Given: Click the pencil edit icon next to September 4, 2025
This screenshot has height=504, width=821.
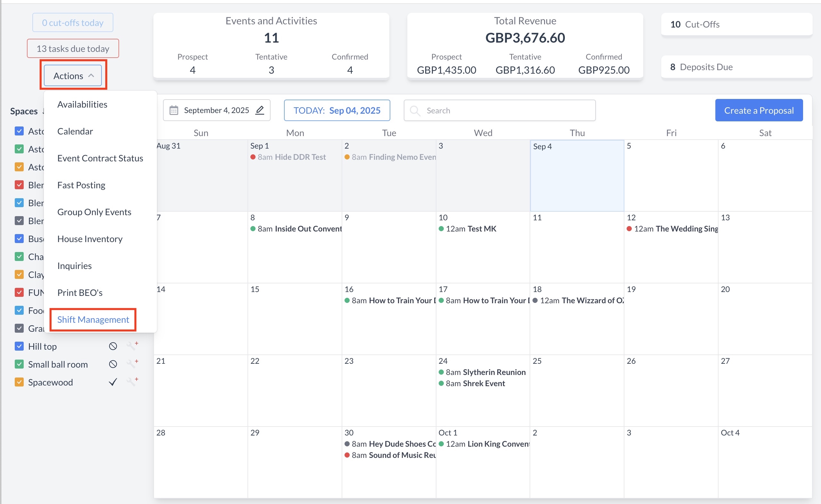Looking at the screenshot, I should point(260,110).
